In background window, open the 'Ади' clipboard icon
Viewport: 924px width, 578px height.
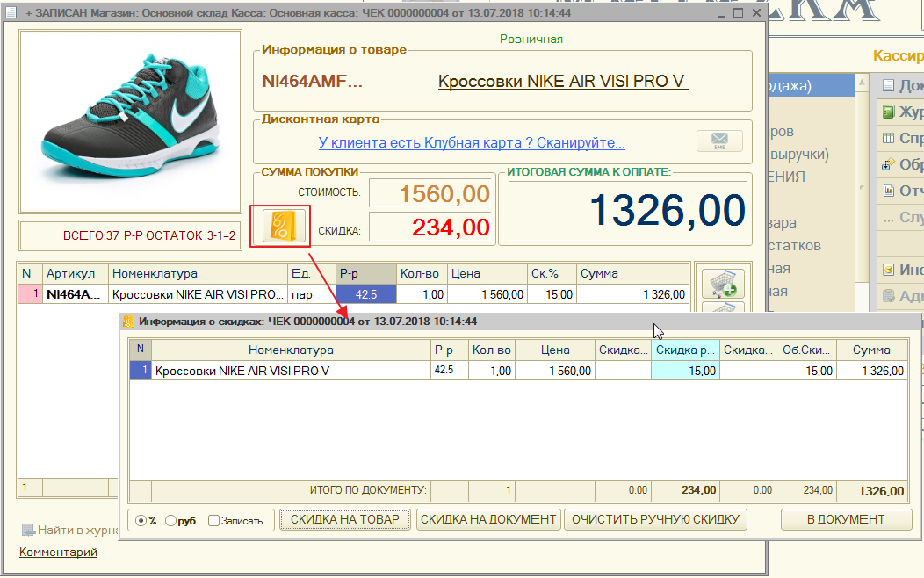pyautogui.click(x=888, y=296)
